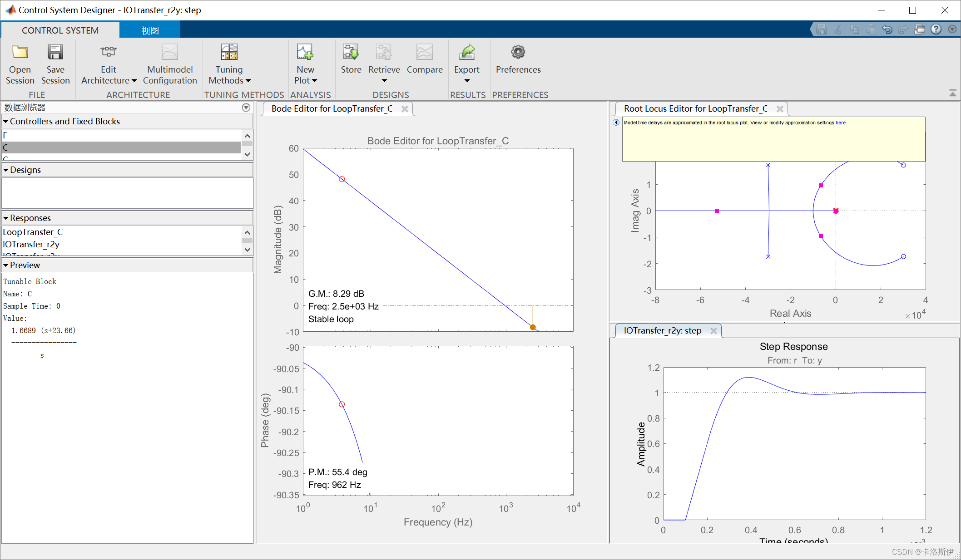Viewport: 961px width, 560px height.
Task: Collapse the Responses section
Action: point(6,218)
